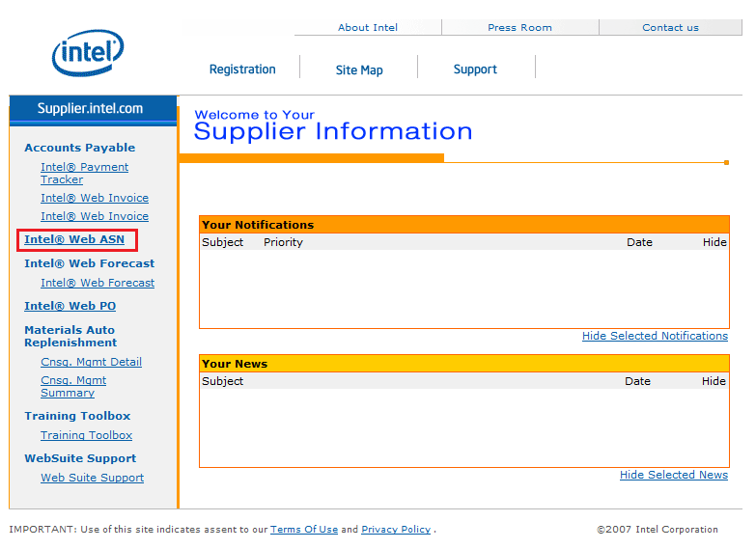Click the ©2007 Intel Corporation text
The height and width of the screenshot is (549, 756).
point(658,530)
